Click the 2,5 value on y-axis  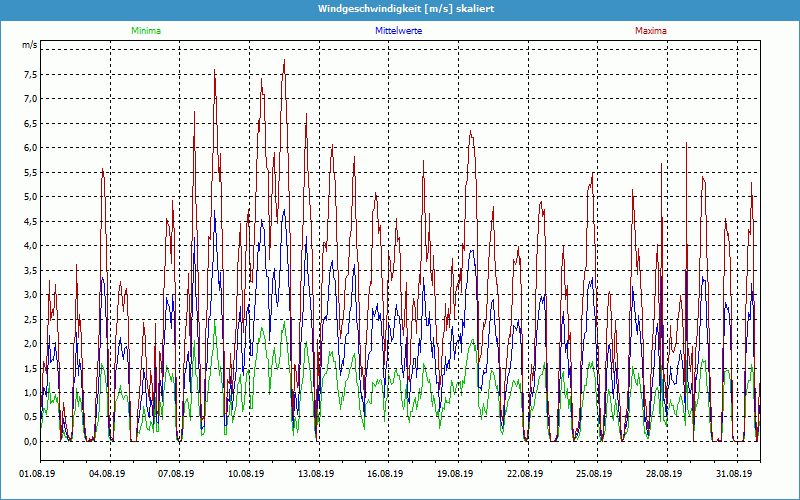29,319
